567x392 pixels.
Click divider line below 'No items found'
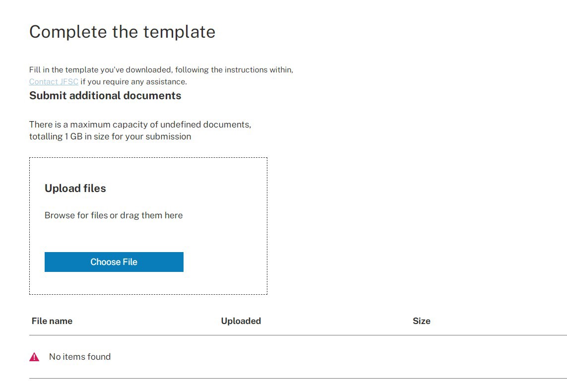pyautogui.click(x=298, y=379)
